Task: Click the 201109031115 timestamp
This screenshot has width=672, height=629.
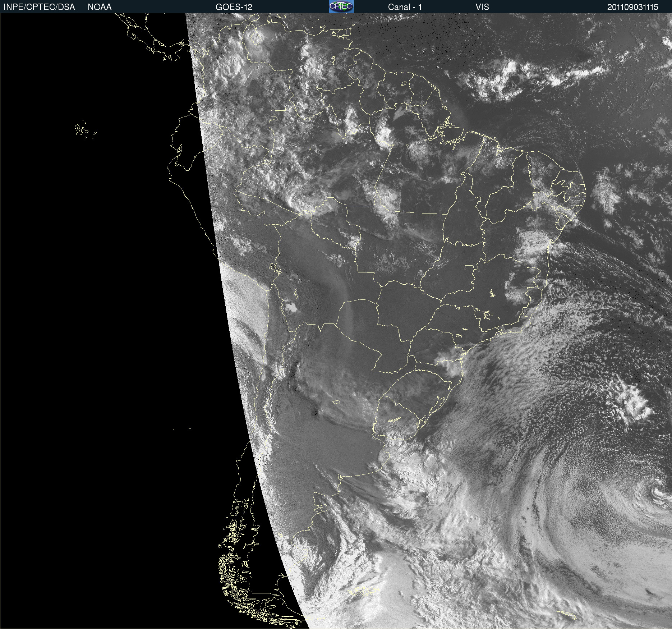Action: 633,7
